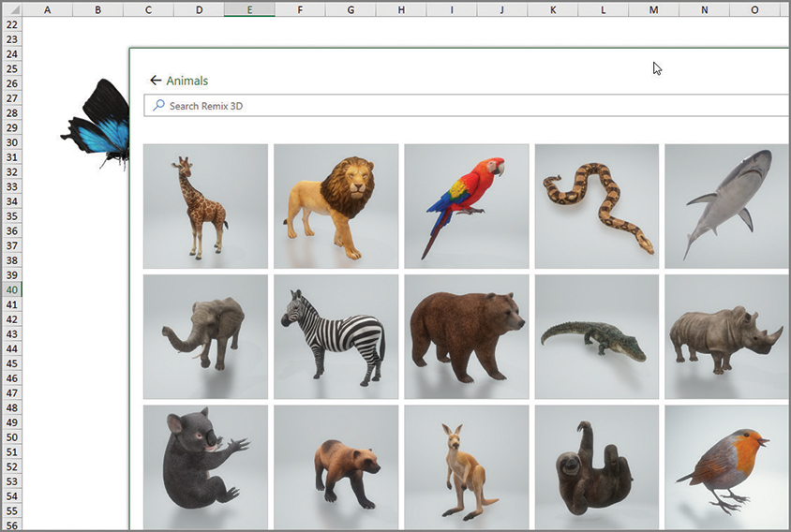Viewport: 791px width, 532px height.
Task: Select the sloth 3D model
Action: click(x=596, y=465)
